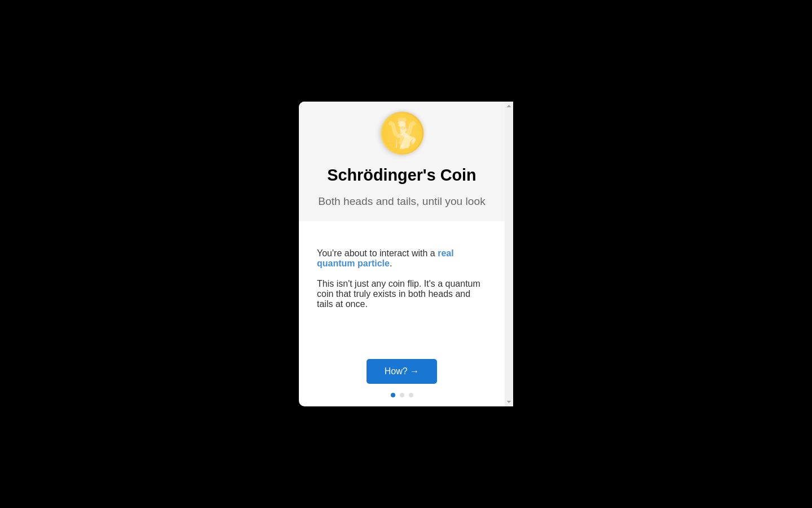Viewport: 812px width, 508px height.
Task: Select the first active blue page dot
Action: click(393, 395)
